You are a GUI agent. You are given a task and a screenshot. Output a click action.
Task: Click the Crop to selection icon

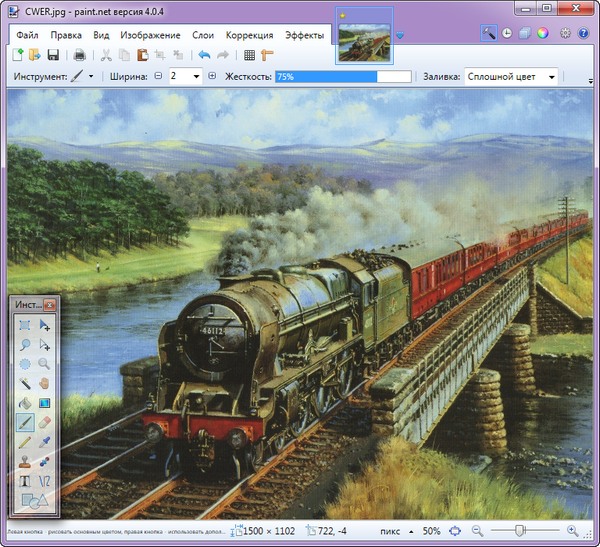click(x=160, y=55)
